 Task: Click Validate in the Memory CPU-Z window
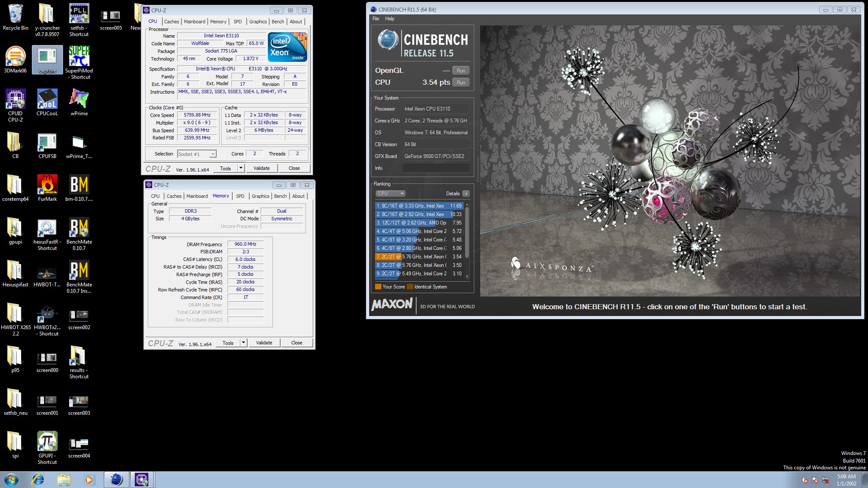[264, 343]
